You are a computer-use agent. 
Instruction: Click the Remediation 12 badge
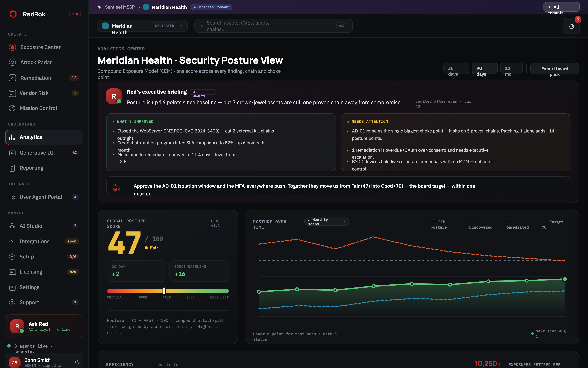coord(74,78)
